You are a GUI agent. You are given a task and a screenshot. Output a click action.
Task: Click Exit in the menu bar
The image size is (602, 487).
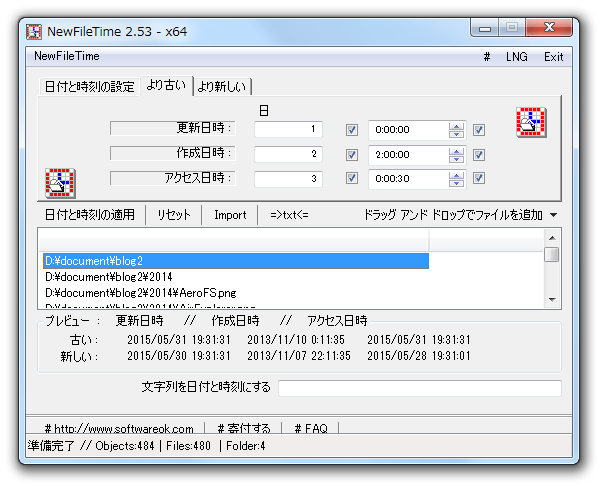click(x=553, y=57)
